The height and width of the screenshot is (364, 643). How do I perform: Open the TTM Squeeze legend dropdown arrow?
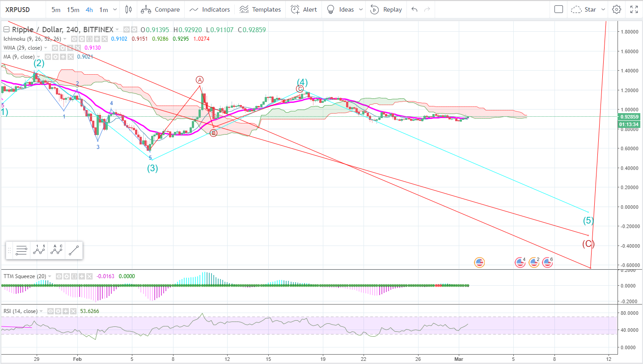point(50,276)
